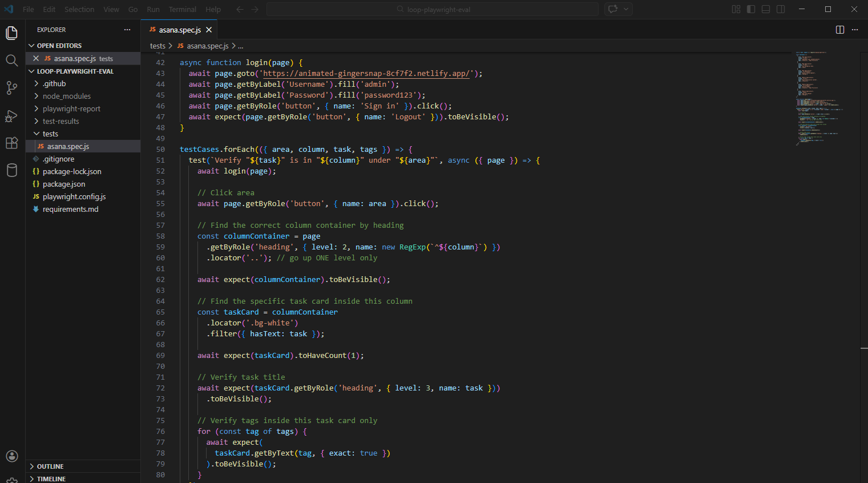Screen dimensions: 868x483
Task: Open the Source Control view
Action: (x=11, y=87)
